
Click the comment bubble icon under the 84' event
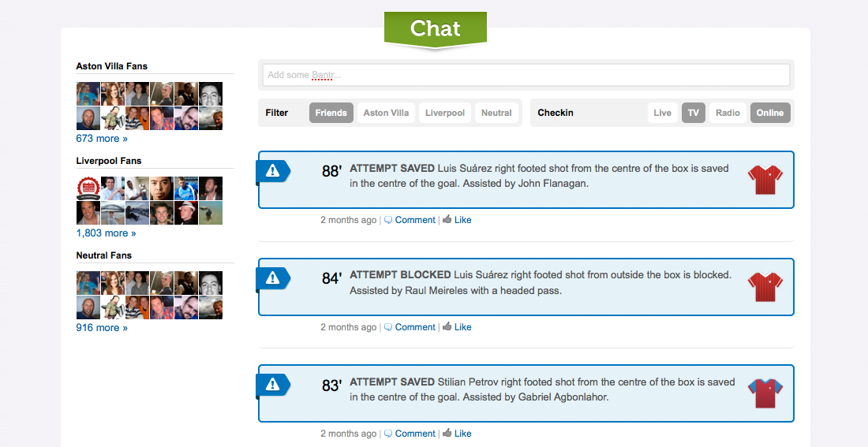pyautogui.click(x=388, y=327)
